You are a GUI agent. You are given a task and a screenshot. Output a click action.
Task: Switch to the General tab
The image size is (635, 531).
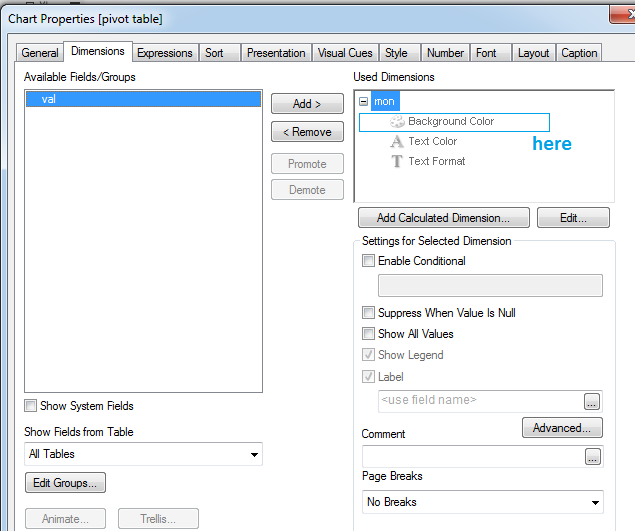coord(40,53)
